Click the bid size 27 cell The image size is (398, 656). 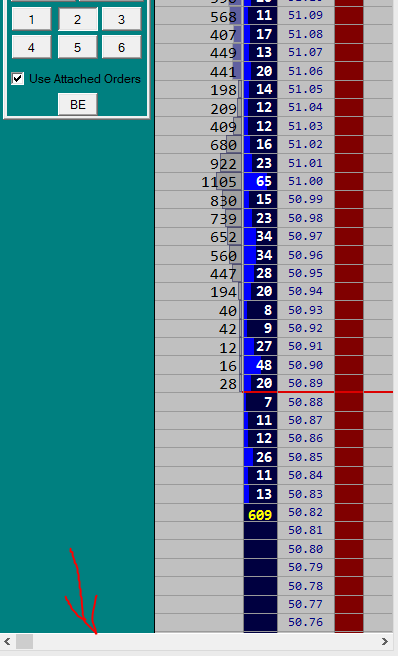[x=260, y=346]
